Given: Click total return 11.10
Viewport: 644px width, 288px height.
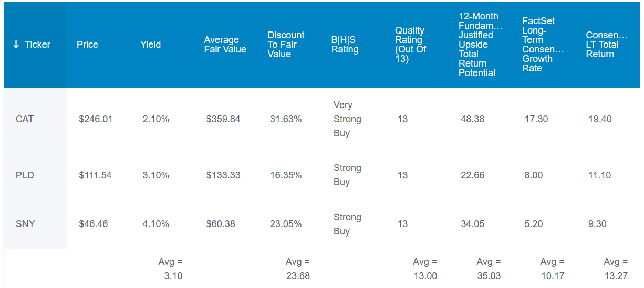Looking at the screenshot, I should 600,175.
